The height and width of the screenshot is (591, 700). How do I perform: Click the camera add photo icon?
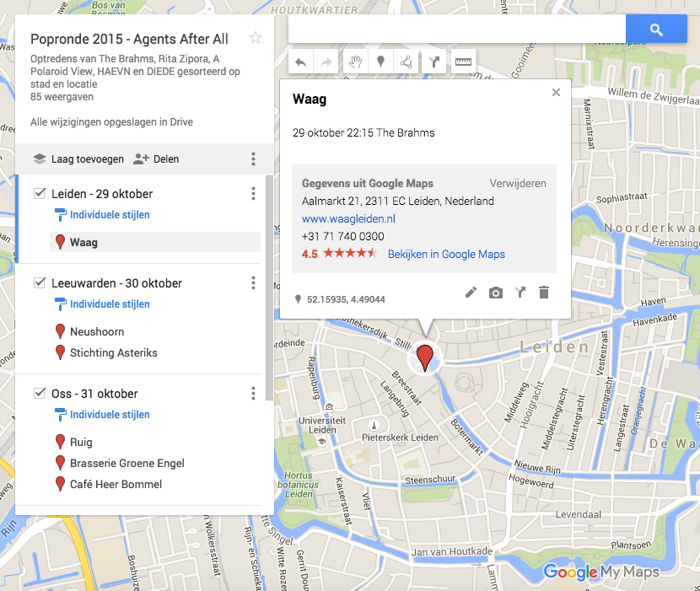(496, 293)
